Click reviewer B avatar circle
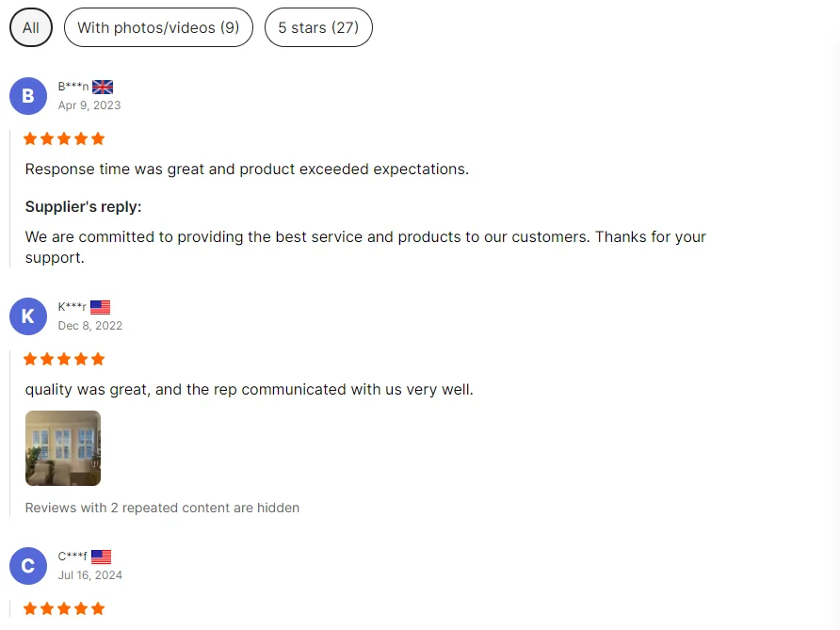This screenshot has height=630, width=840. [28, 96]
